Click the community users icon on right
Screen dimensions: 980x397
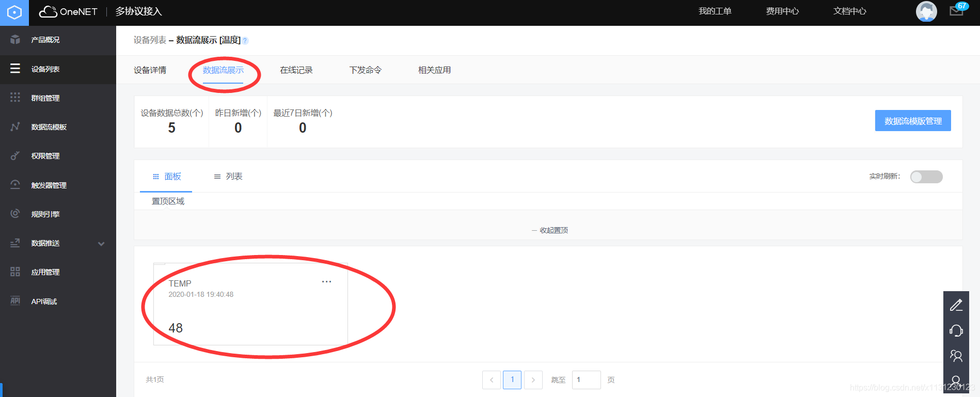click(956, 356)
